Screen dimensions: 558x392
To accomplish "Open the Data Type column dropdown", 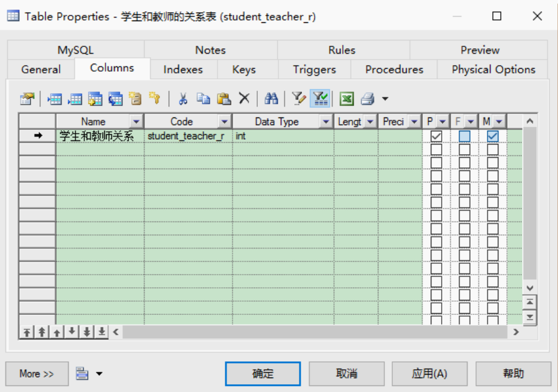I will (325, 122).
